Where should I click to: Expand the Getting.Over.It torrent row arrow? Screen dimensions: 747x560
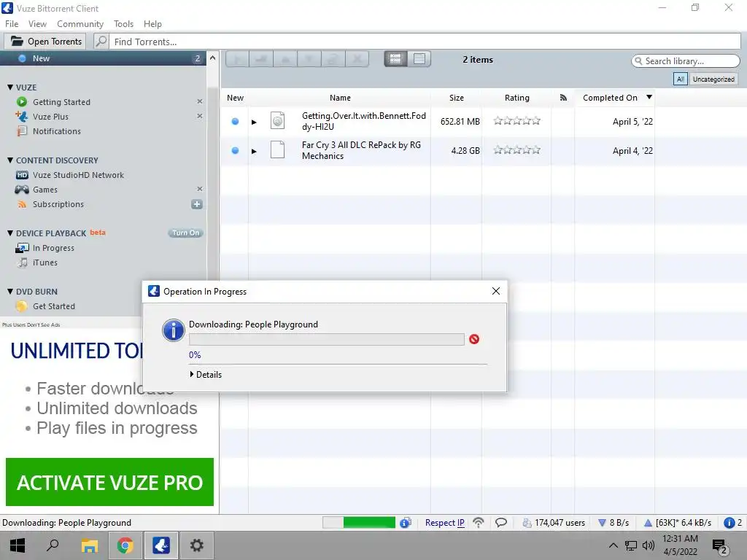254,122
